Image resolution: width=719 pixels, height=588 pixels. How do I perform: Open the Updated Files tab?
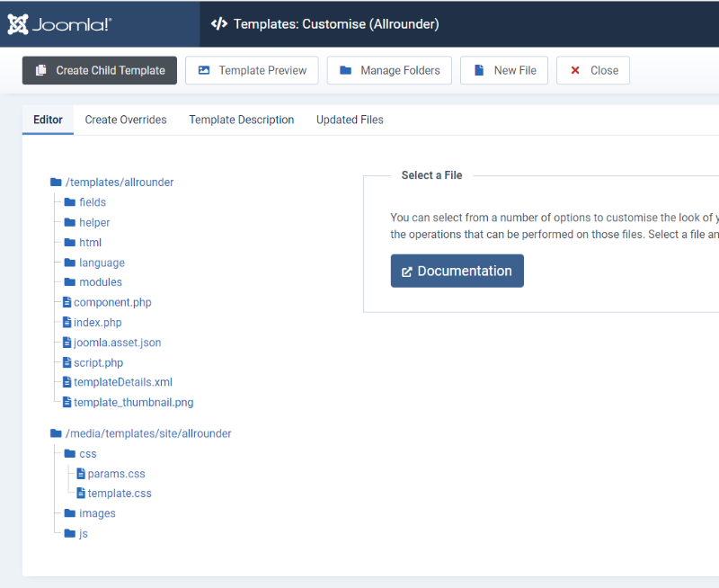(x=350, y=120)
